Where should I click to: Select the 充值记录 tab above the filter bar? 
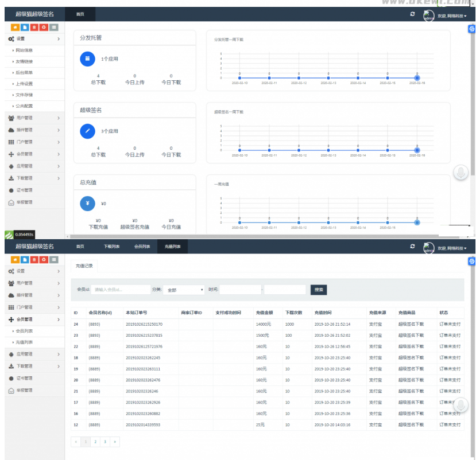click(84, 266)
